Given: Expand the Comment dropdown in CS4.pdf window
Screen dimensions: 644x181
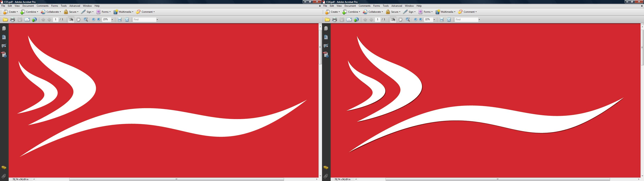Looking at the screenshot, I should click(x=476, y=12).
